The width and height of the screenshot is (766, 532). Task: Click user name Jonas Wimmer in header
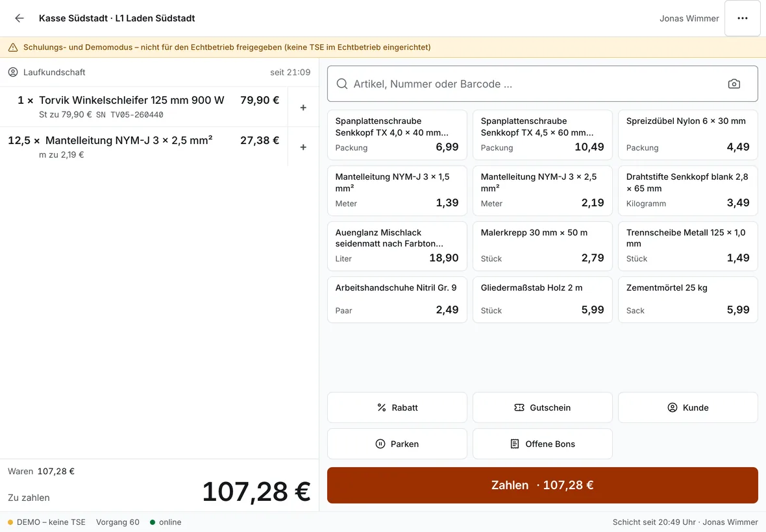[689, 19]
